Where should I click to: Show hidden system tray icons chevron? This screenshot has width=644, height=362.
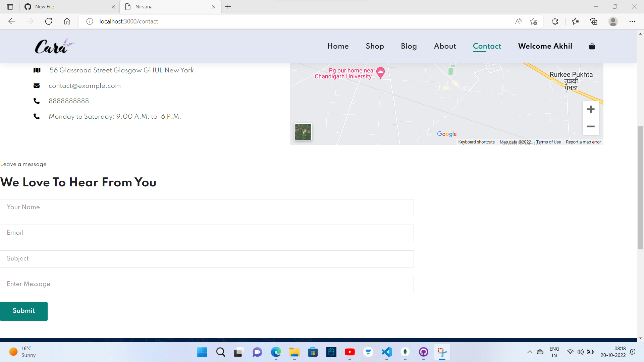pos(530,352)
